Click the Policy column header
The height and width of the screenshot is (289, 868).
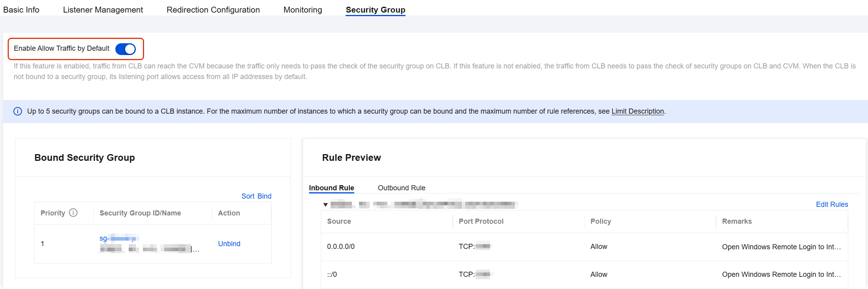click(x=601, y=221)
